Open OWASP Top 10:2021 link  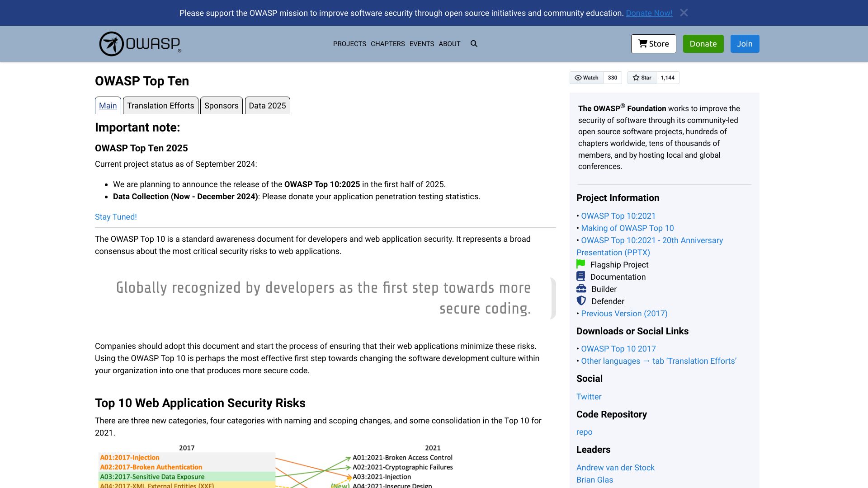click(x=618, y=216)
